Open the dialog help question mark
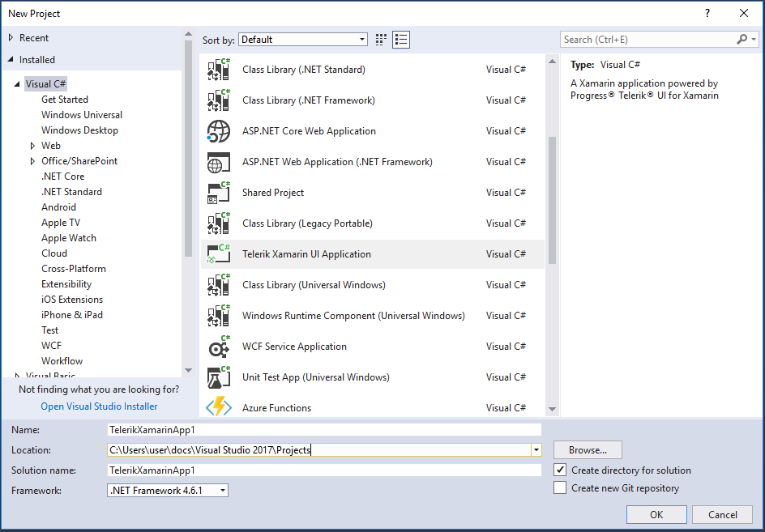Viewport: 765px width, 532px height. (707, 13)
